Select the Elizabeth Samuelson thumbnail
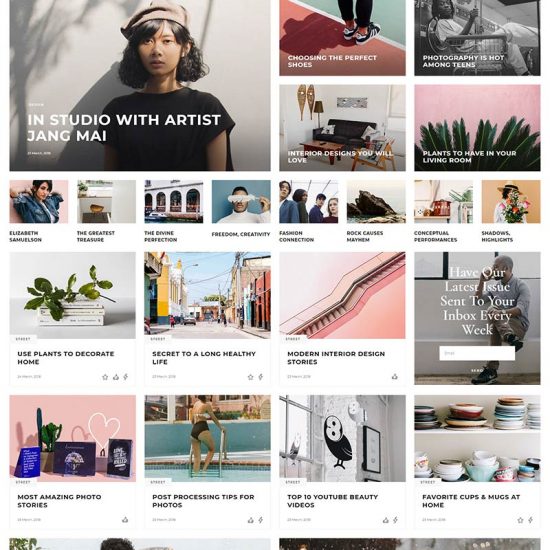The image size is (550, 550). point(39,202)
